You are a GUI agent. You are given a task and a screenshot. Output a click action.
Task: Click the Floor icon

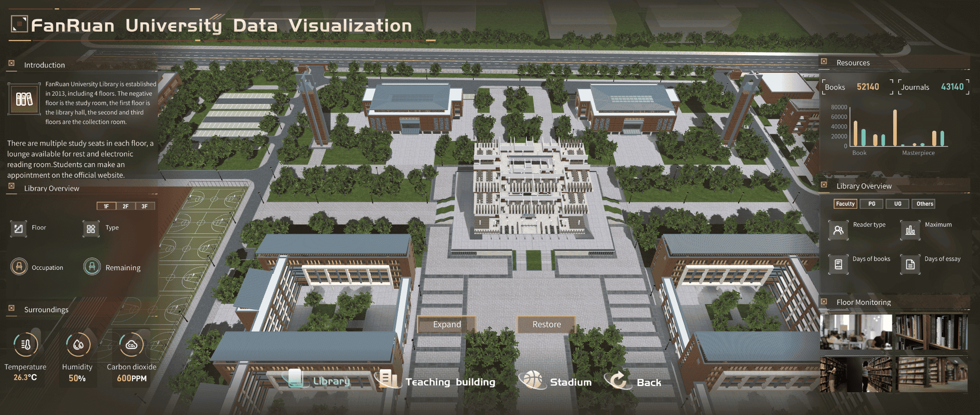click(18, 229)
